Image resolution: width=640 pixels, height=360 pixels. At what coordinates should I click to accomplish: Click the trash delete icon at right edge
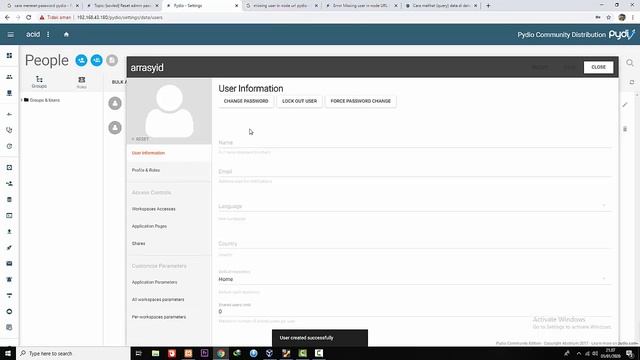coord(625,129)
